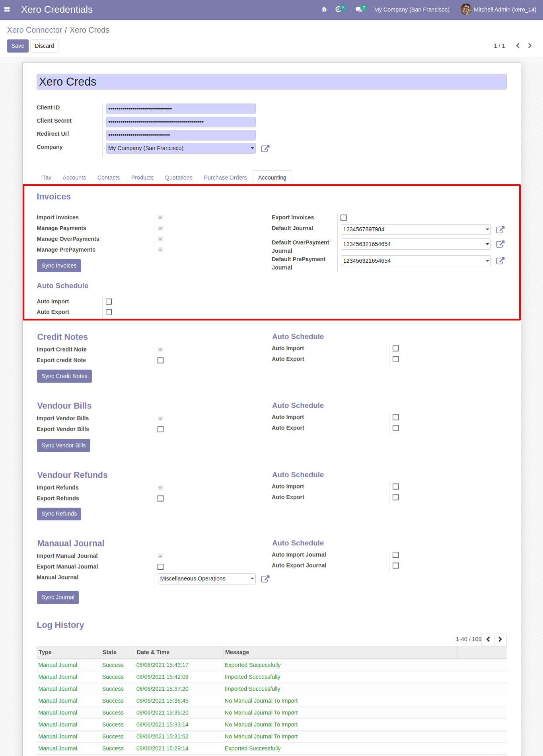Switch to the Purchase Orders tab
Image resolution: width=543 pixels, height=756 pixels.
tap(225, 178)
